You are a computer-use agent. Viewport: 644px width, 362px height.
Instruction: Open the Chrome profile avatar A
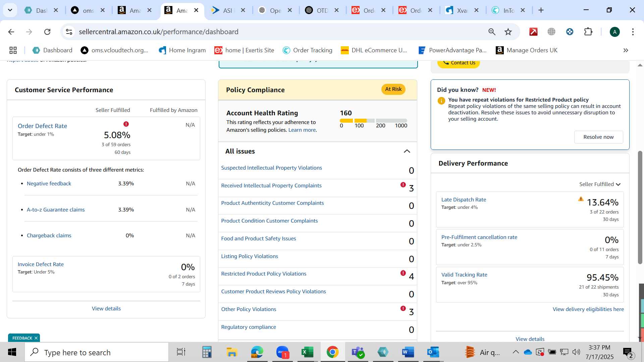click(614, 32)
